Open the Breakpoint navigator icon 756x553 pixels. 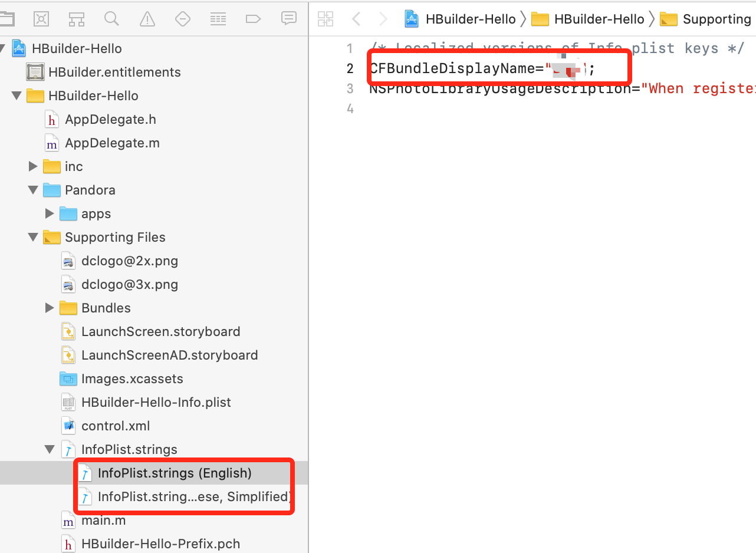(253, 19)
